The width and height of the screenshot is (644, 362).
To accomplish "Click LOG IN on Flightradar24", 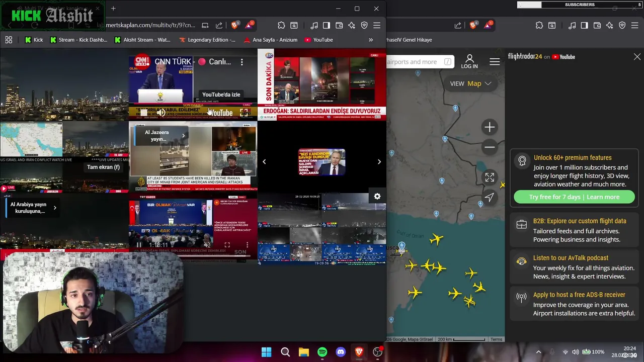I will pos(469,62).
